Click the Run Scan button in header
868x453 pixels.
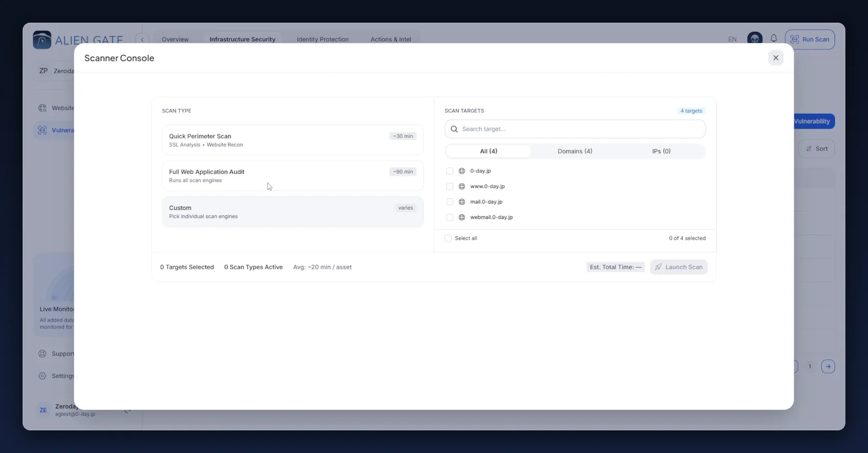point(810,39)
